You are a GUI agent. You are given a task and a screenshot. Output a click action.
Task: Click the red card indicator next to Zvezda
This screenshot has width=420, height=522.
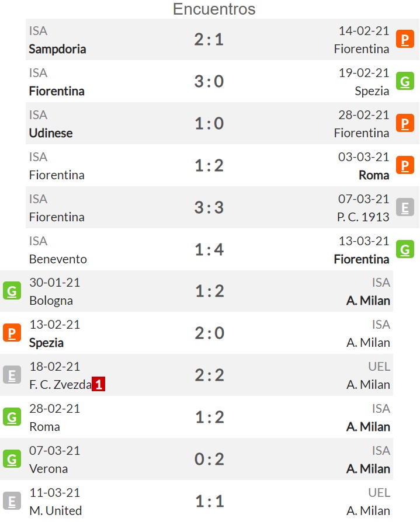click(99, 384)
